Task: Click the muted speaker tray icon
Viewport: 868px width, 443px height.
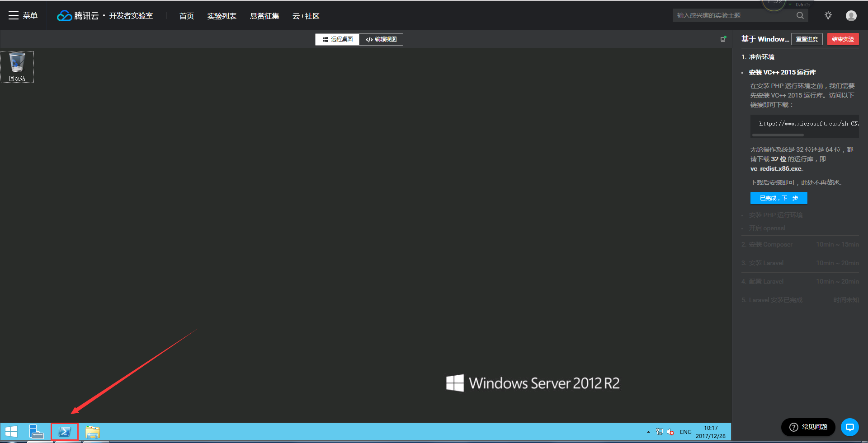Action: click(x=671, y=432)
